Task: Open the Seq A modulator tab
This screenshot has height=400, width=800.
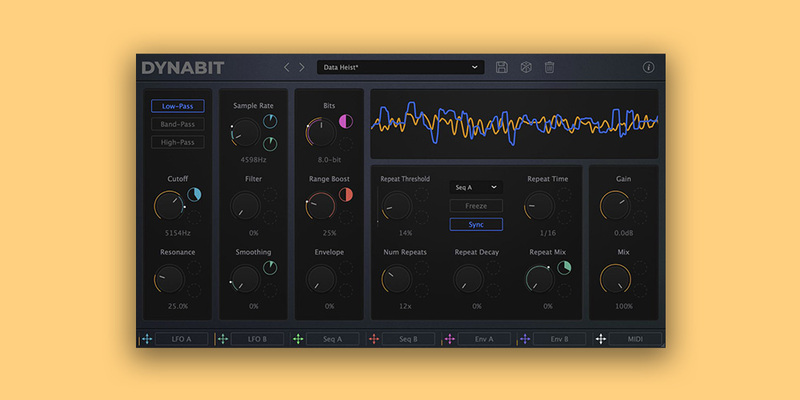Action: click(x=333, y=339)
